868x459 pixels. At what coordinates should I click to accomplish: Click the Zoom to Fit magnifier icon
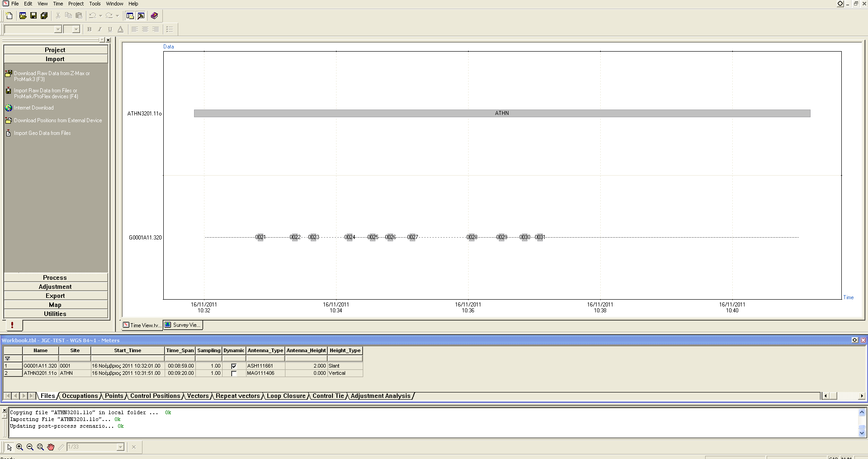[x=40, y=447]
